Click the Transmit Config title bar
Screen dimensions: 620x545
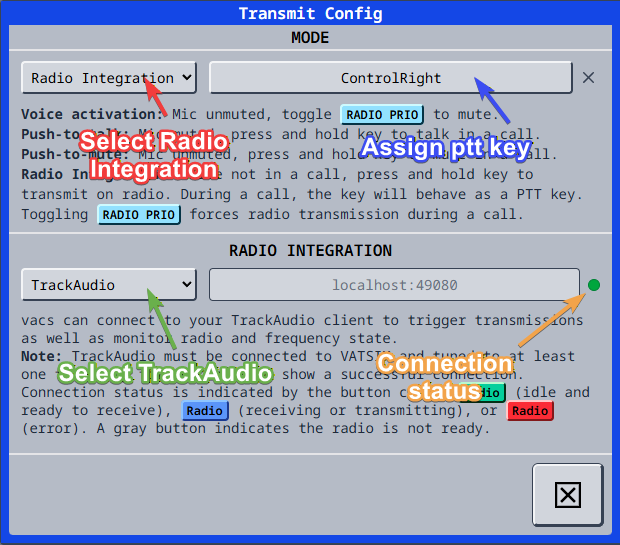coord(310,13)
